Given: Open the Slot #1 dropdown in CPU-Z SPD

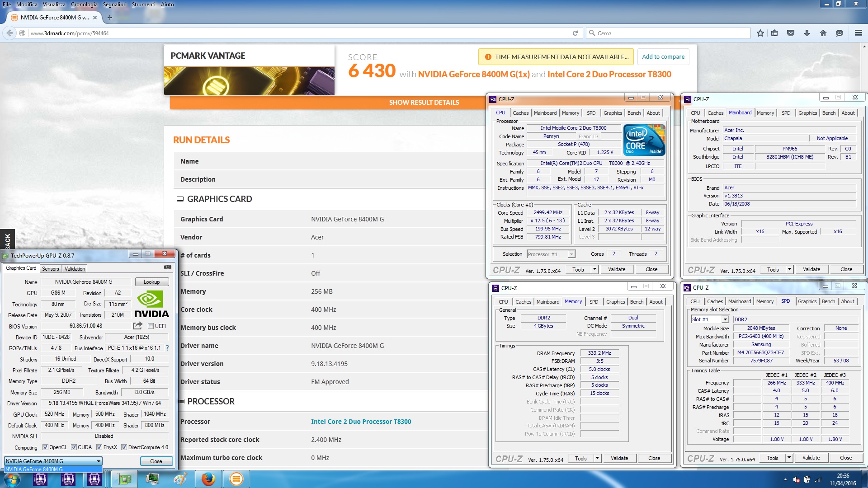Looking at the screenshot, I should click(x=710, y=319).
